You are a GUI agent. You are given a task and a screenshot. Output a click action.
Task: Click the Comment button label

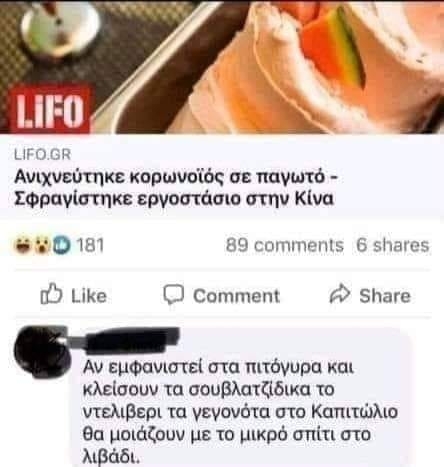(236, 296)
